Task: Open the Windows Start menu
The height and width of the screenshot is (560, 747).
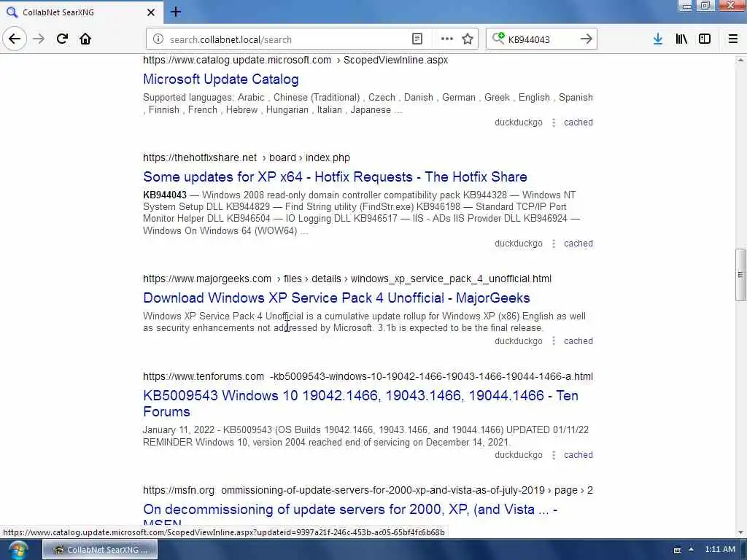Action: point(18,550)
